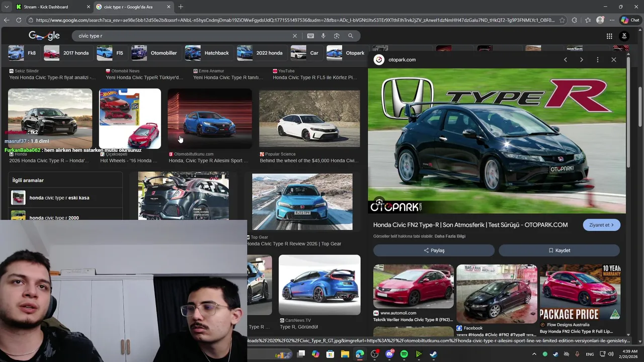This screenshot has height=362, width=644.
Task: Go to next image in preview panel
Action: coord(582,60)
